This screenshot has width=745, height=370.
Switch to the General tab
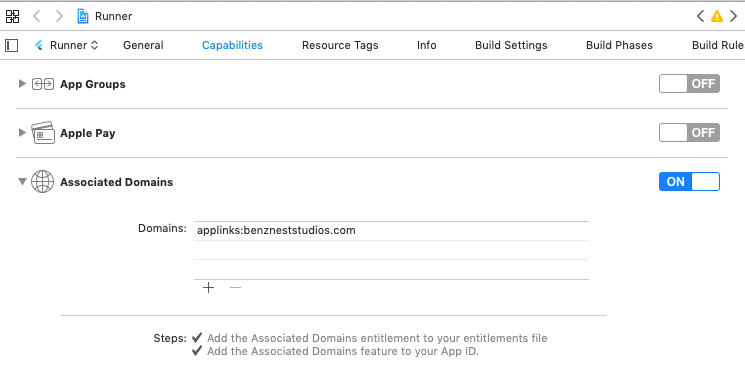143,45
